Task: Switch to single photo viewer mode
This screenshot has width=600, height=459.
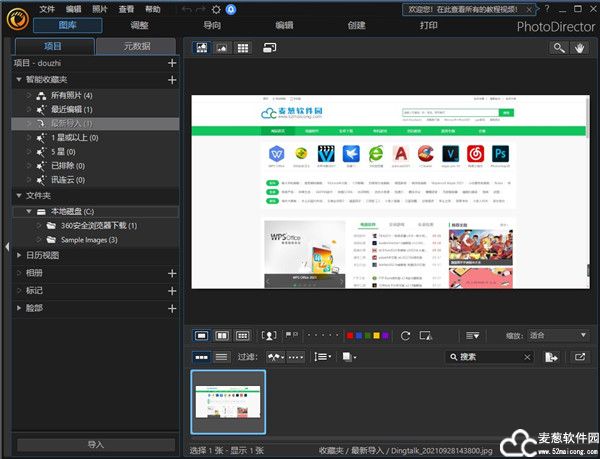Action: 201,335
